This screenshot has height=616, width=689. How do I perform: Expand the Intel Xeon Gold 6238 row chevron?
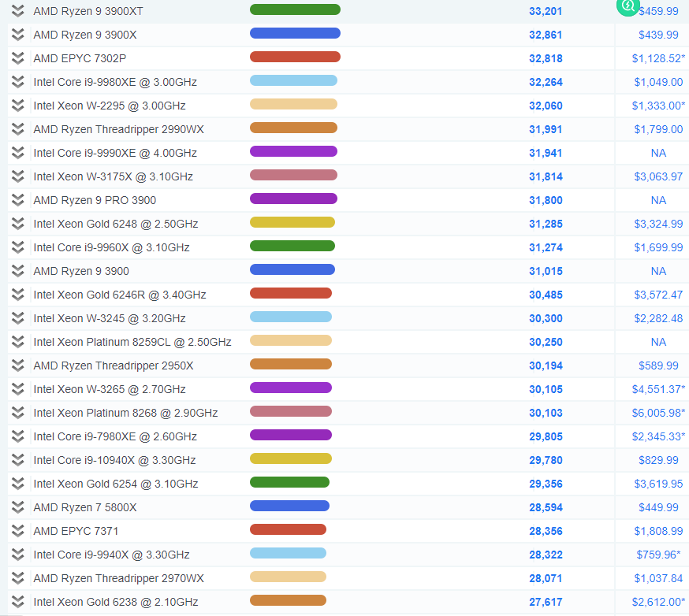coord(17,602)
